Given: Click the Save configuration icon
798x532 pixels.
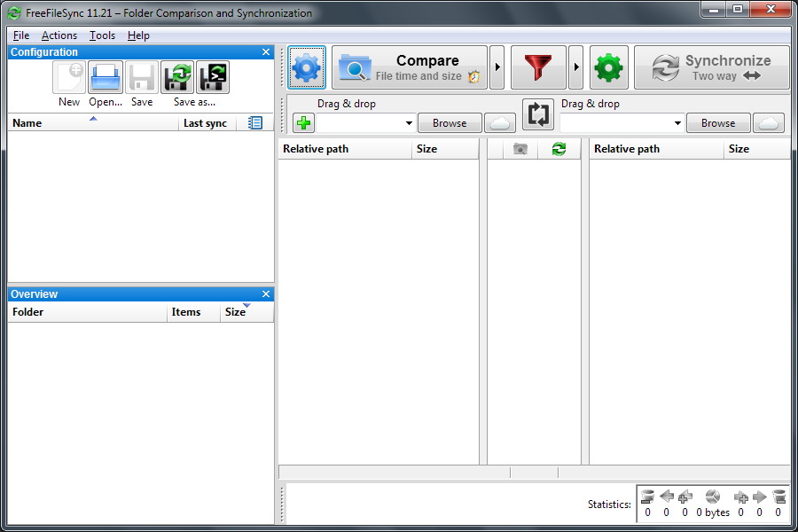Looking at the screenshot, I should pyautogui.click(x=142, y=77).
